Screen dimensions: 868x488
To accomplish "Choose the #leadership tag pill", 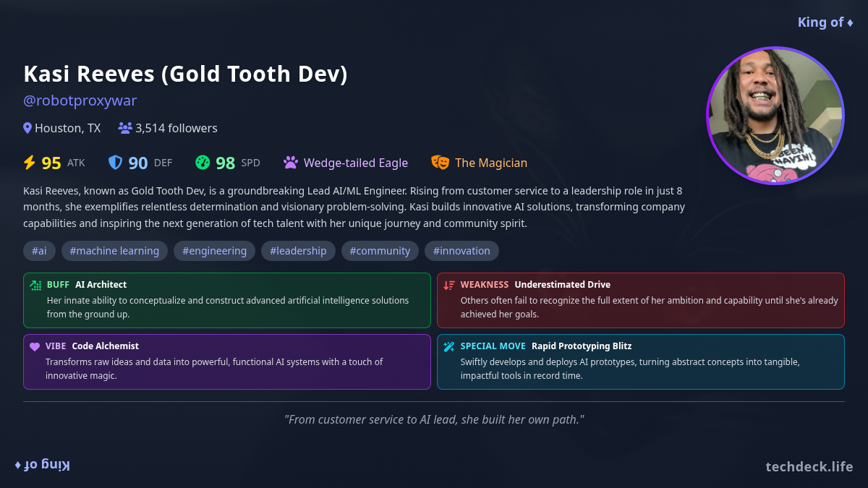I will coord(298,251).
